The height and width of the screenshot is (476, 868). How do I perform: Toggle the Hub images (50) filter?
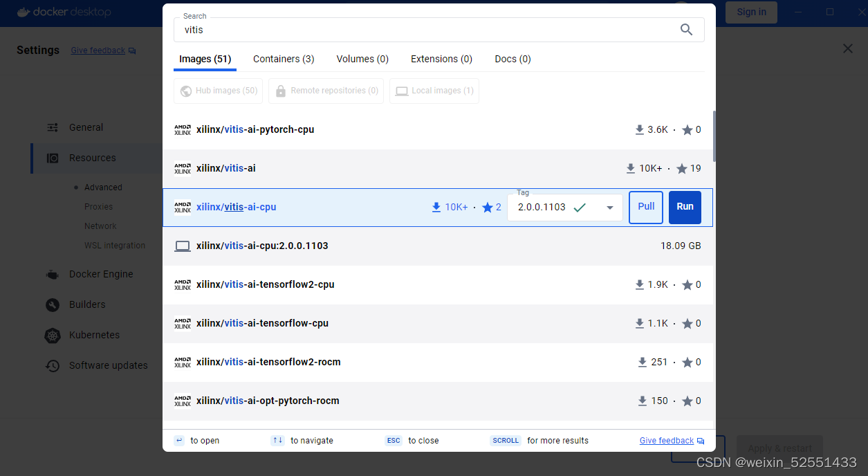click(219, 91)
